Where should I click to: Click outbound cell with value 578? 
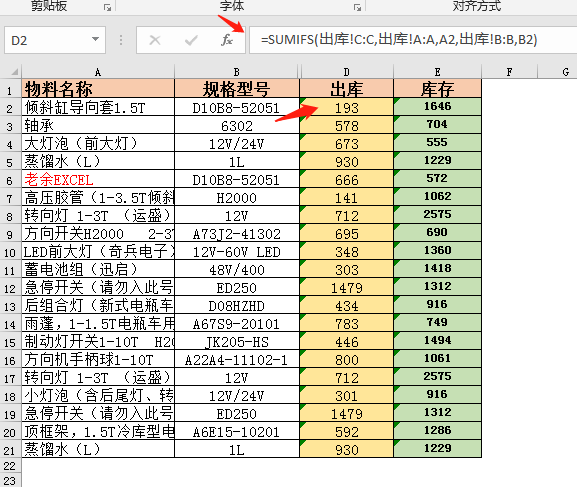point(347,125)
